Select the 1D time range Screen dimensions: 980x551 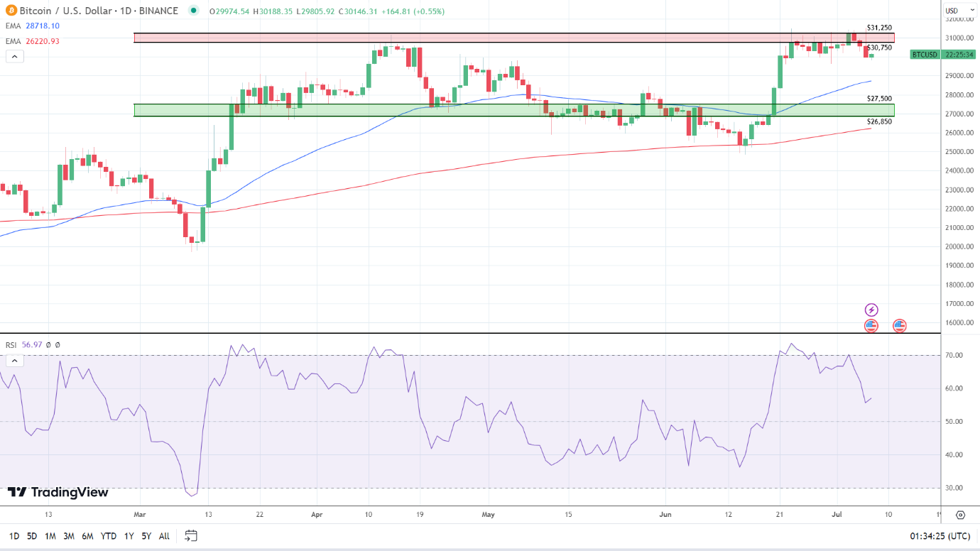14,536
